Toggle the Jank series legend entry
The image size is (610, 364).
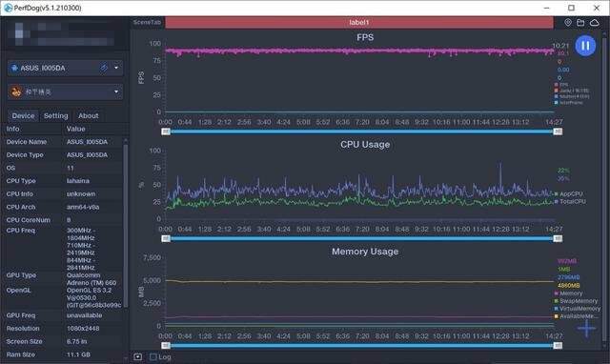pos(572,91)
